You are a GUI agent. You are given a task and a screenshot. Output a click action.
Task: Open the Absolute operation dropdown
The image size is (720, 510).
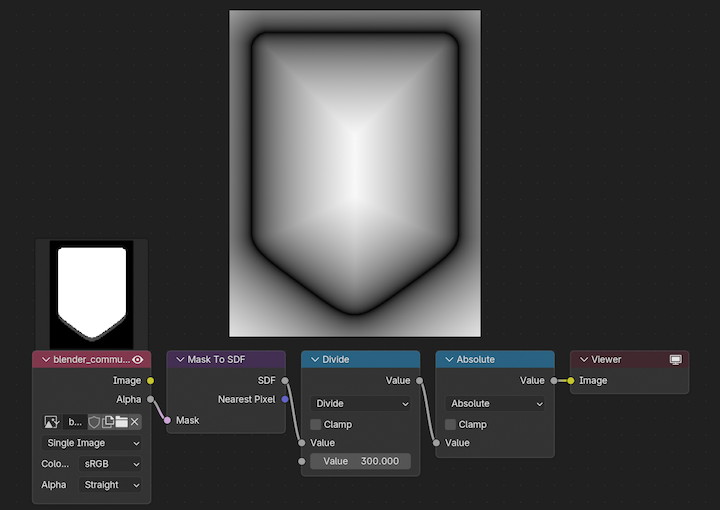tap(496, 404)
